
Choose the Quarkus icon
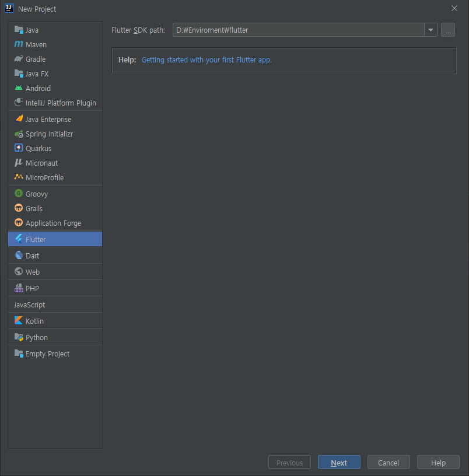[x=19, y=148]
